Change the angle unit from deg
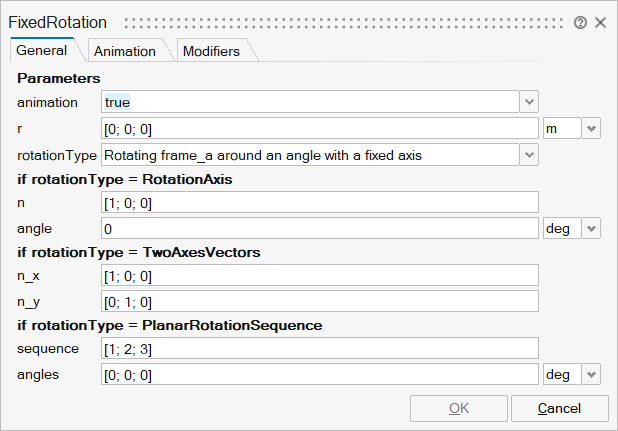 coord(590,229)
